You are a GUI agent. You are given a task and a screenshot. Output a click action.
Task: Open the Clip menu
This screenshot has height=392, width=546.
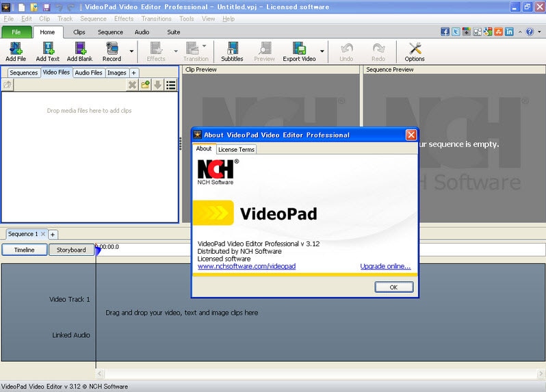(44, 18)
